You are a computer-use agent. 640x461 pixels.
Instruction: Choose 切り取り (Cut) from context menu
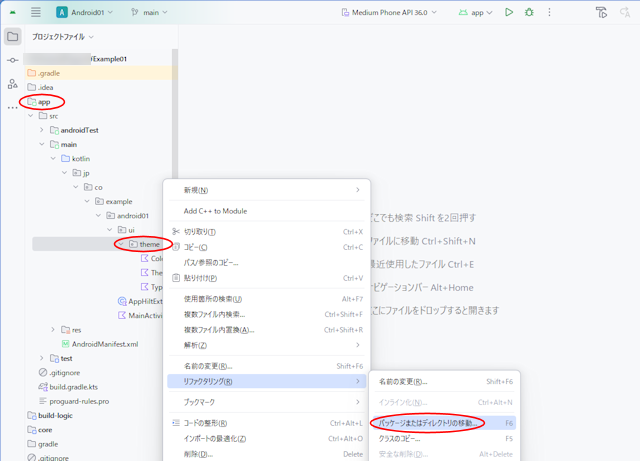pyautogui.click(x=200, y=232)
